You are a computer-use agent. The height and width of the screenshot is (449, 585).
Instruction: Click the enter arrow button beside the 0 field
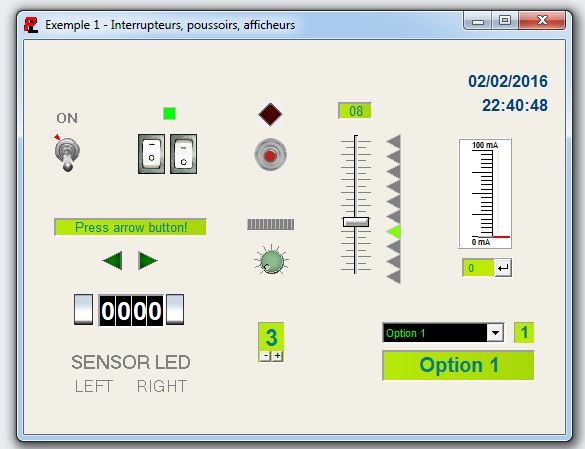point(503,268)
